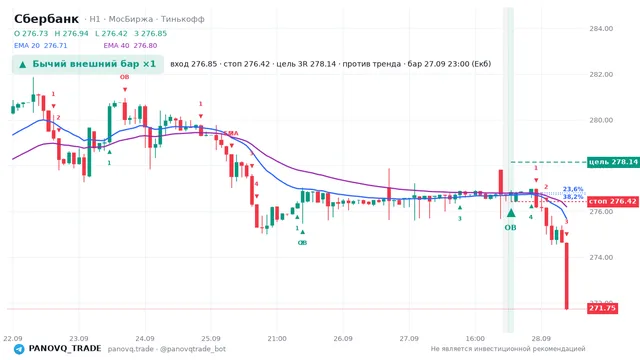Viewport: 640px width, 360px height.
Task: Click the 284.00 price axis label
Action: (601, 29)
